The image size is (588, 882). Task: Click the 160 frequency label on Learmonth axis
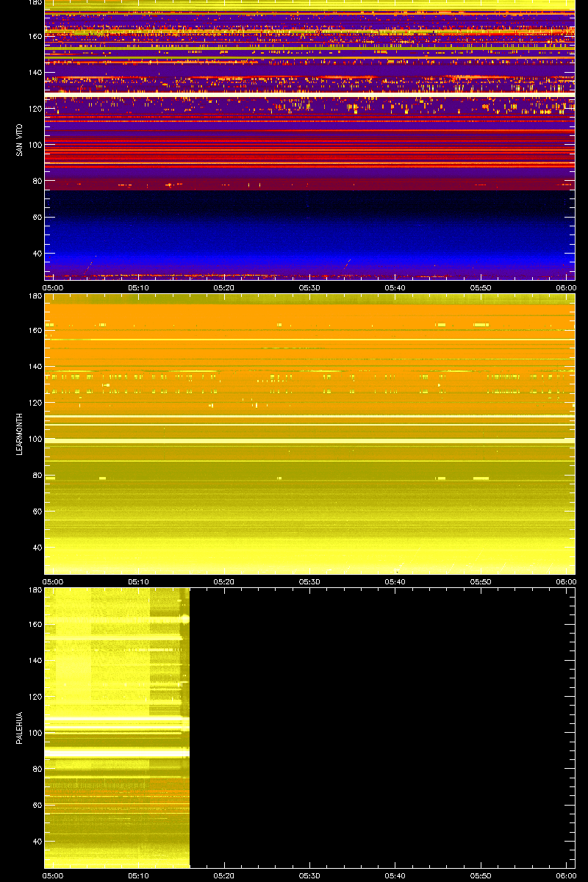[35, 331]
